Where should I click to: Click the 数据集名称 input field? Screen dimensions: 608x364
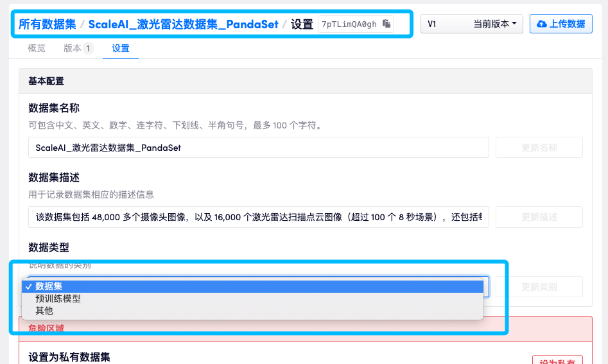[258, 147]
